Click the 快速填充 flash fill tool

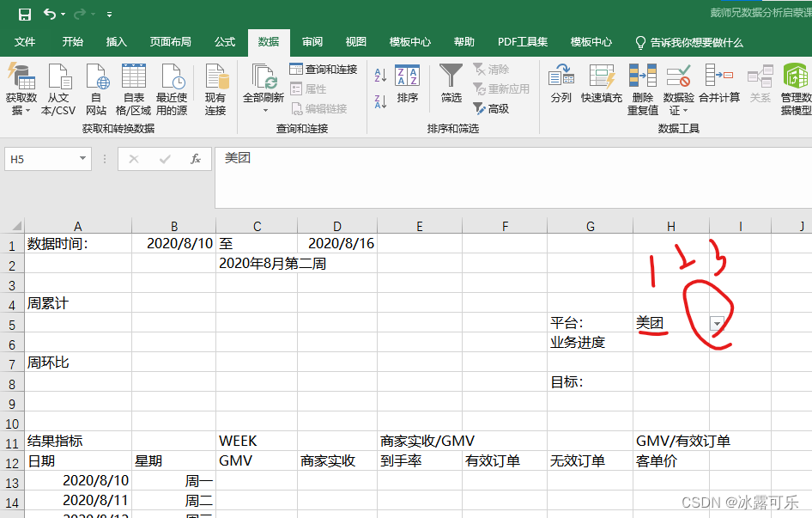click(x=601, y=83)
